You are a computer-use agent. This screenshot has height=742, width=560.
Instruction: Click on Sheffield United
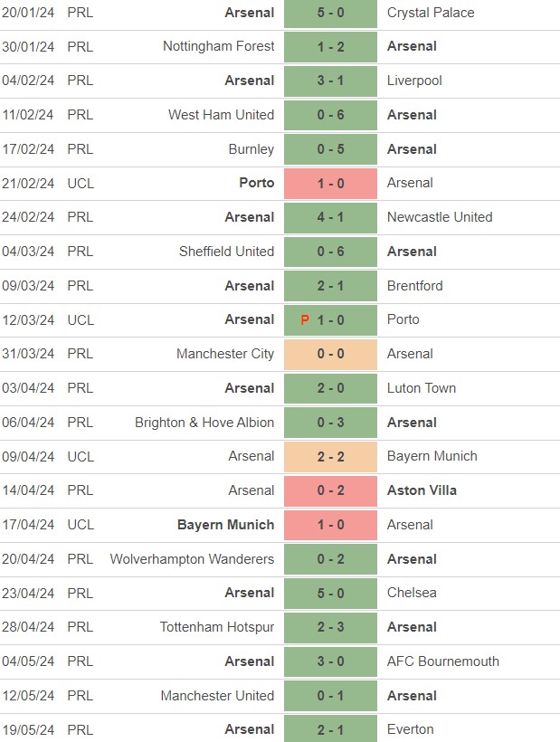tap(226, 252)
